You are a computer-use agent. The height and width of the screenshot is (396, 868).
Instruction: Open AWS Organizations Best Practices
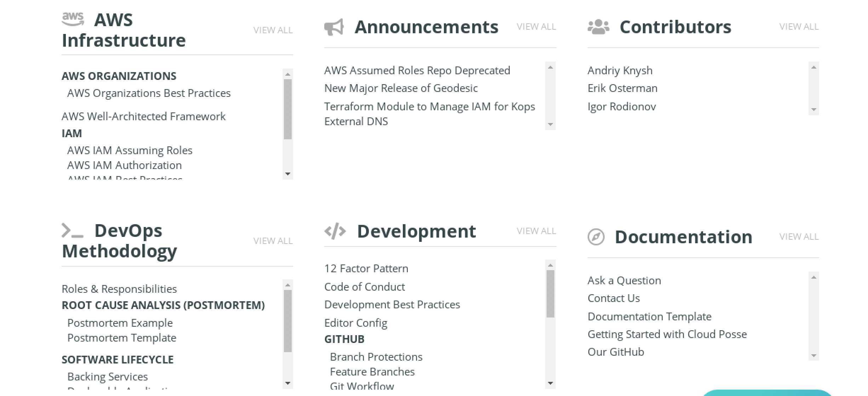point(149,93)
